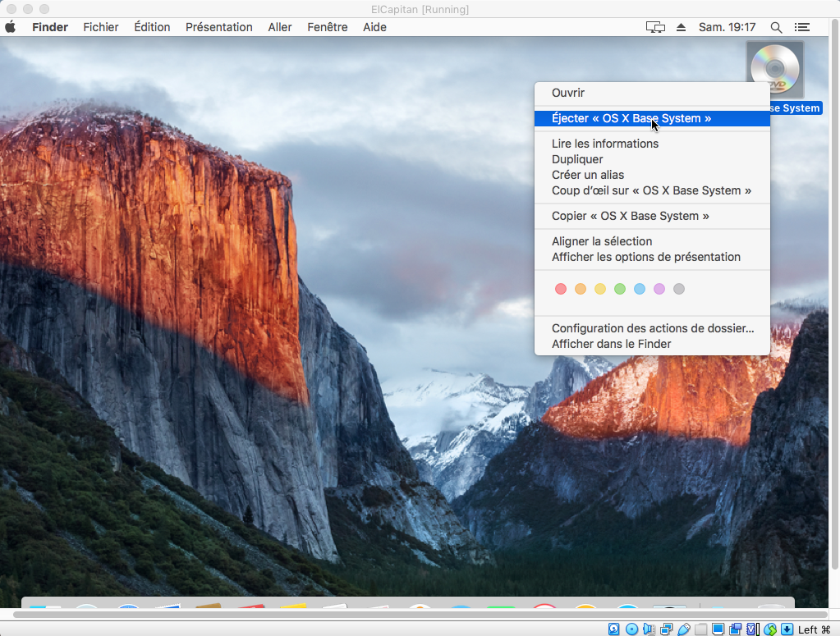840x636 pixels.
Task: Choose Éjecter « OS X Base System »
Action: tap(652, 118)
